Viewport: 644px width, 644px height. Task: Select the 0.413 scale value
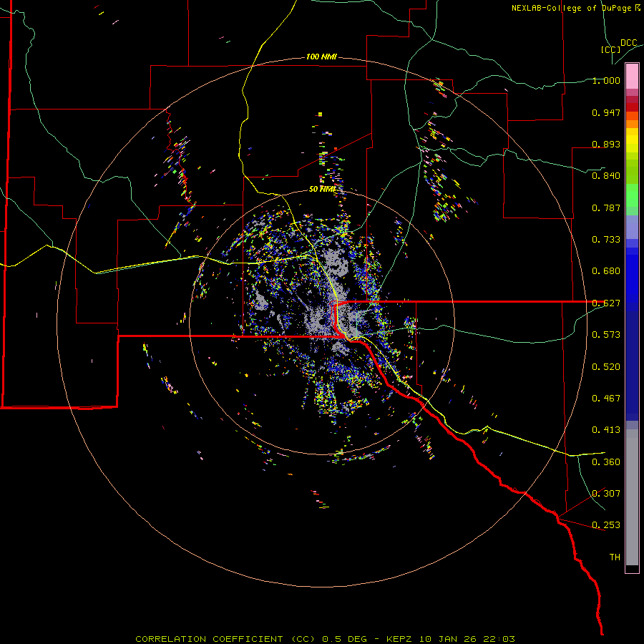click(606, 430)
